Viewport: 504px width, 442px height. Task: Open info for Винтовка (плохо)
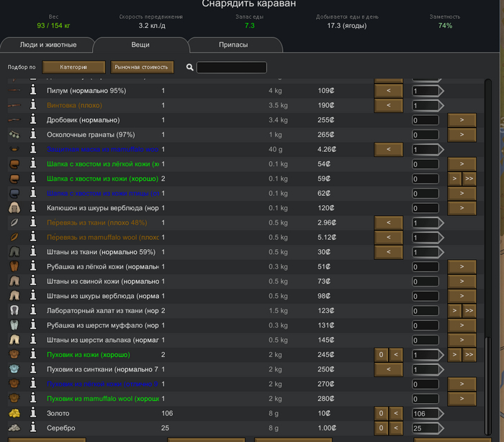pyautogui.click(x=32, y=105)
